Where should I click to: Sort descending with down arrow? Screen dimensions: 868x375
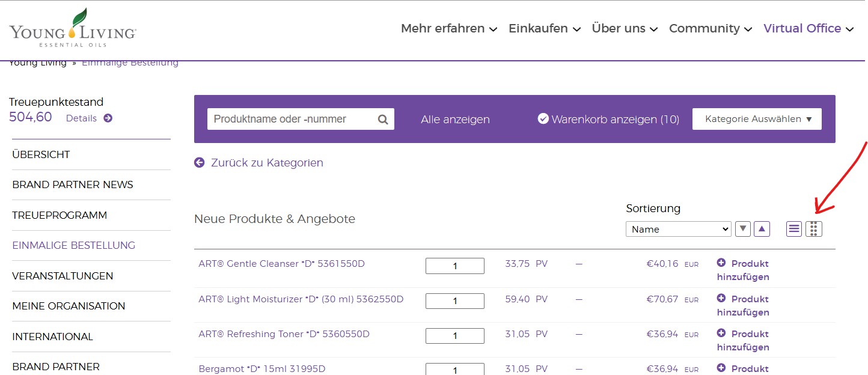pos(743,229)
